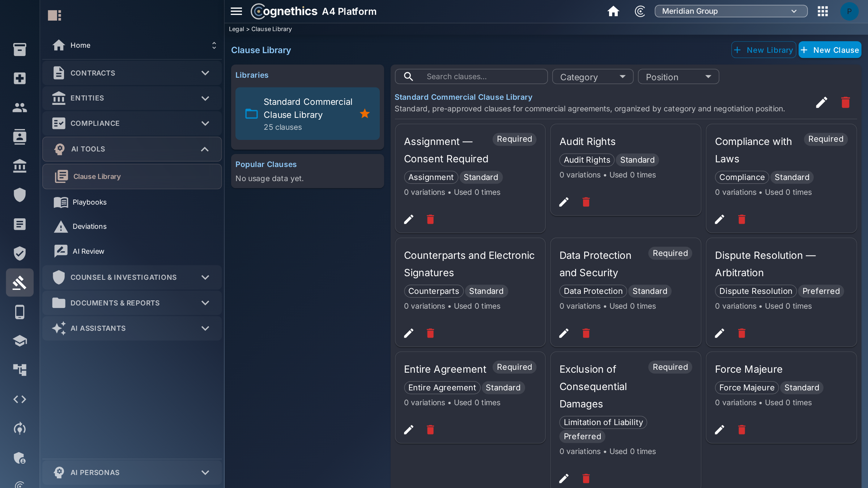The image size is (868, 488).
Task: Click the archive box icon in the left rail
Action: [20, 50]
